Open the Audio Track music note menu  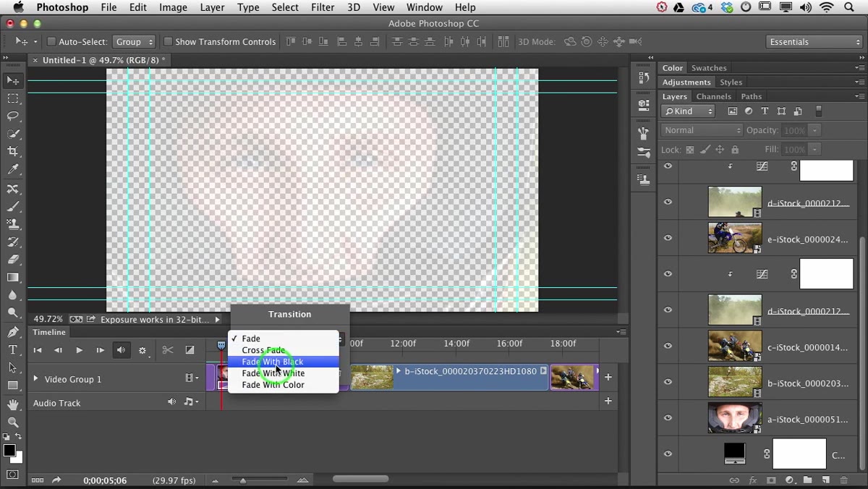(x=191, y=402)
